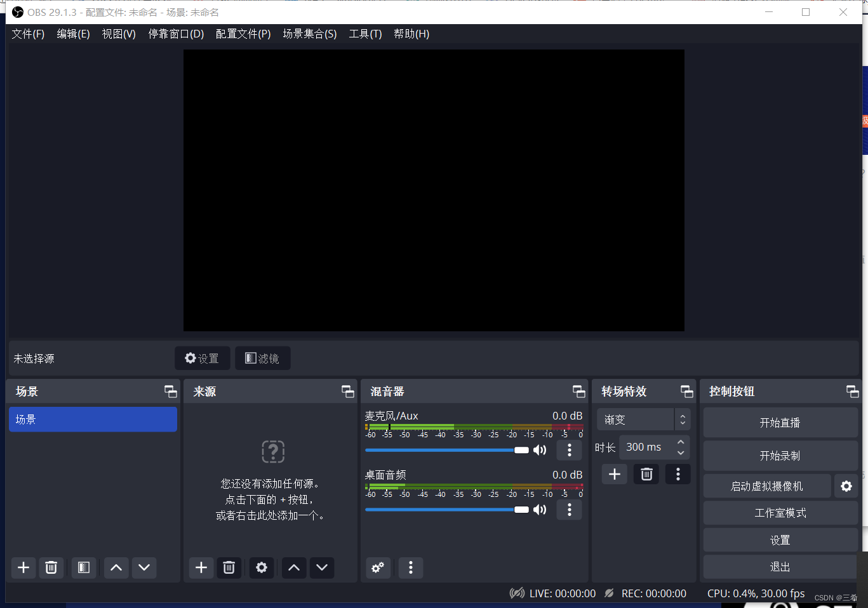
Task: Click the recording status icon beside REC
Action: tap(609, 593)
